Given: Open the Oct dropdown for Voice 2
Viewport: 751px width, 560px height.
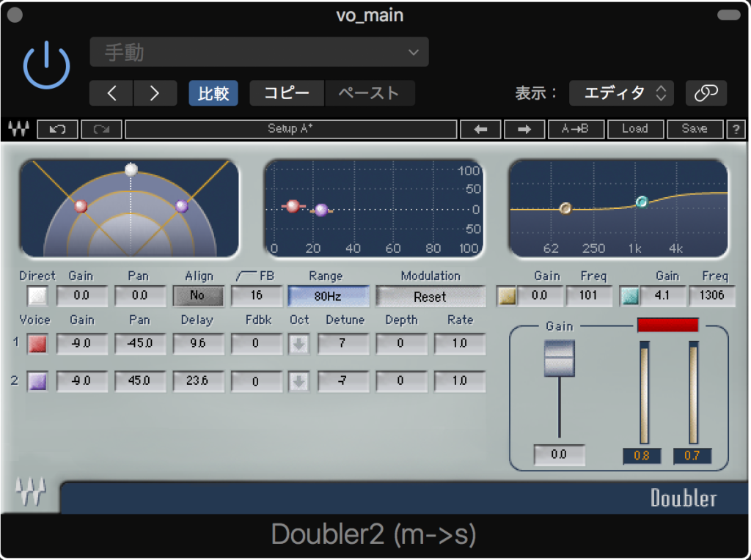Looking at the screenshot, I should coord(298,381).
